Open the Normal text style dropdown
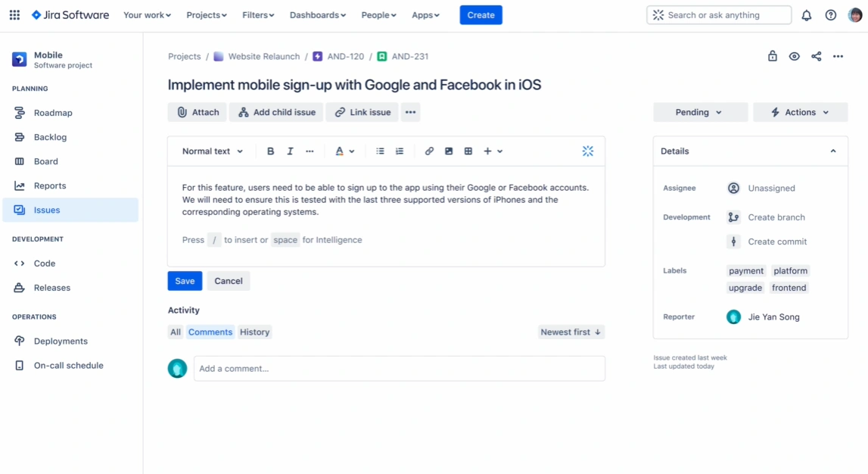Screen dimensions: 868x474 213,151
